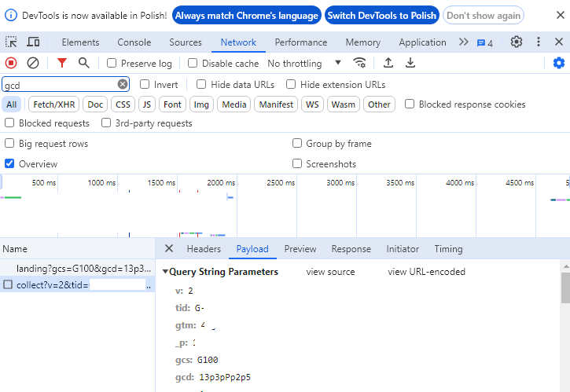Click the inspect element picker icon

11,42
